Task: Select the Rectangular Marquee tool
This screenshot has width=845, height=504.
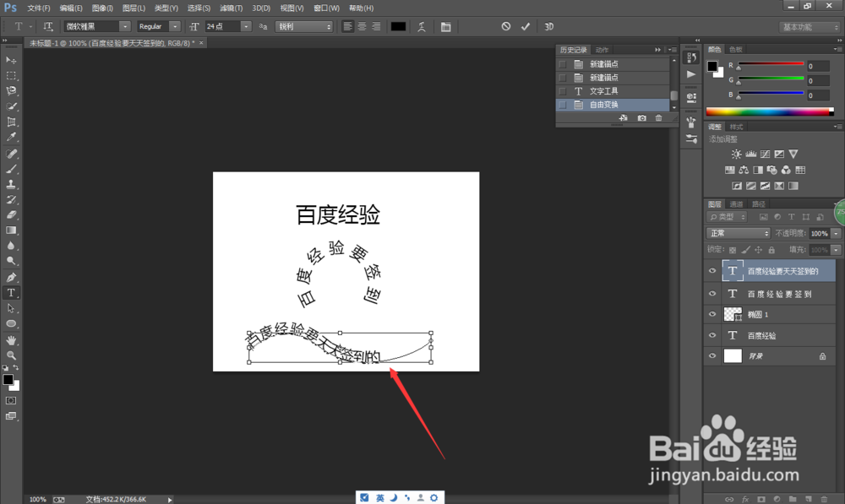Action: click(x=11, y=75)
